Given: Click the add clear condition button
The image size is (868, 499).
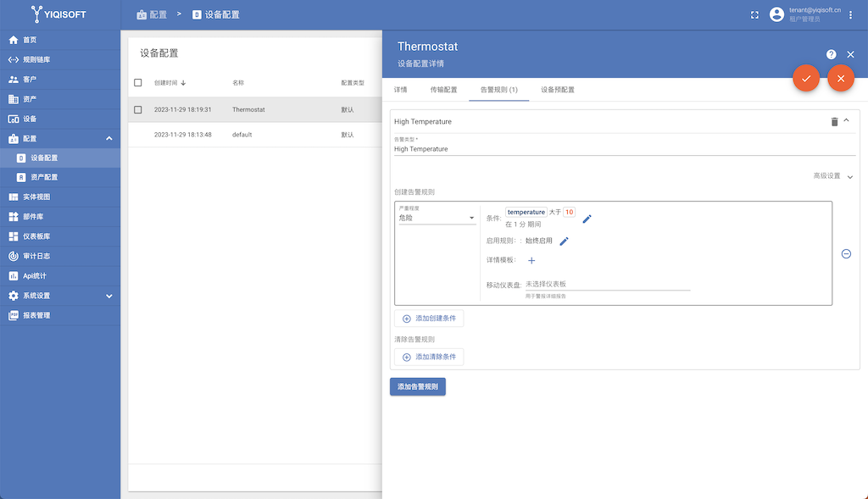Looking at the screenshot, I should 429,358.
